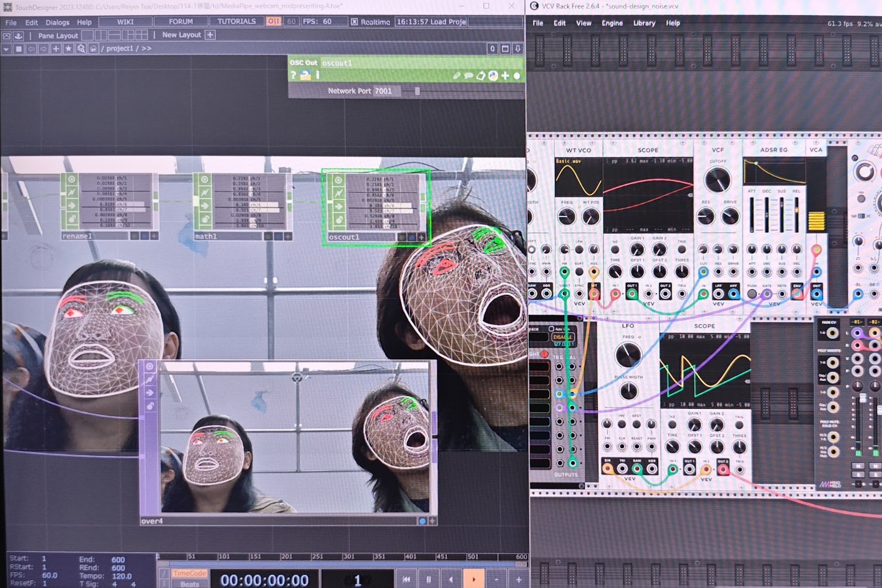882x588 pixels.
Task: Expand the pane type dropdown arrow
Action: click(6, 49)
